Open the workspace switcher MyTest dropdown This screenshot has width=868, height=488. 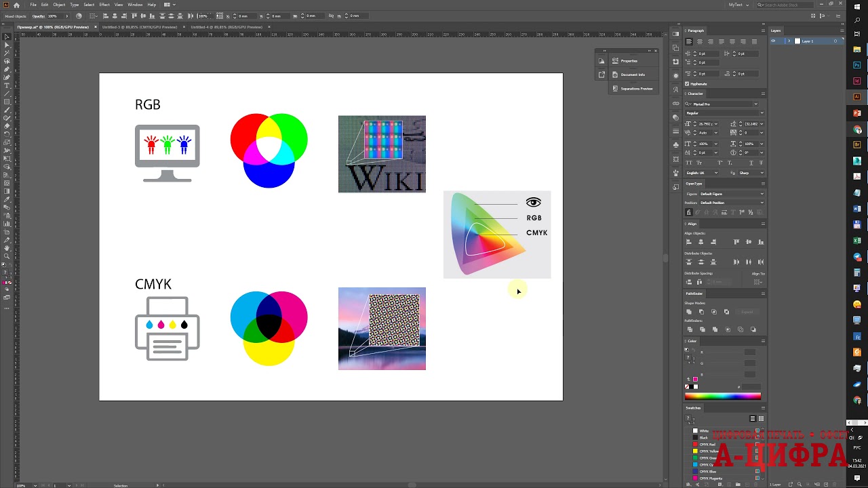[x=738, y=5]
